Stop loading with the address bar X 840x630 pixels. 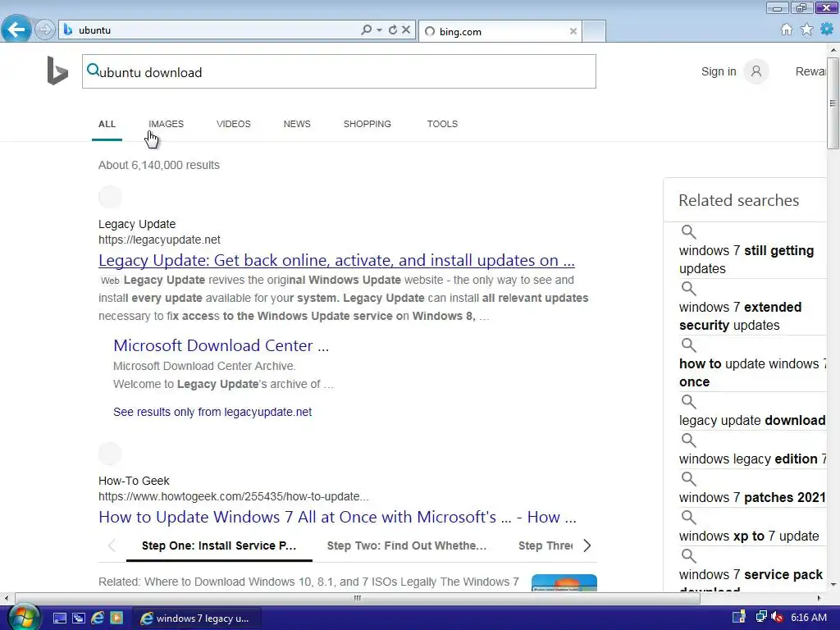coord(406,30)
